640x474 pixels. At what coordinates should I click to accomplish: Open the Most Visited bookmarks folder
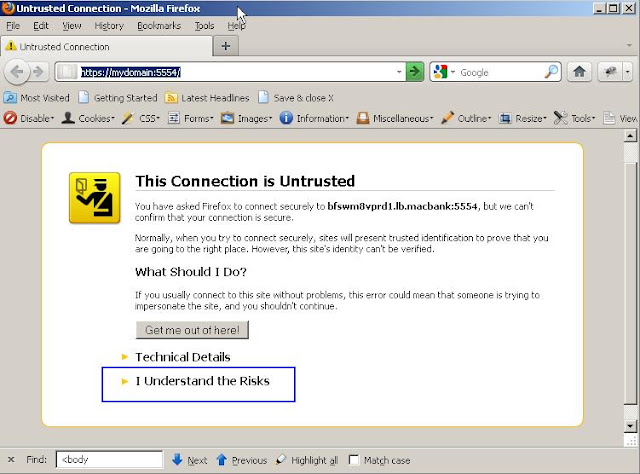click(37, 98)
